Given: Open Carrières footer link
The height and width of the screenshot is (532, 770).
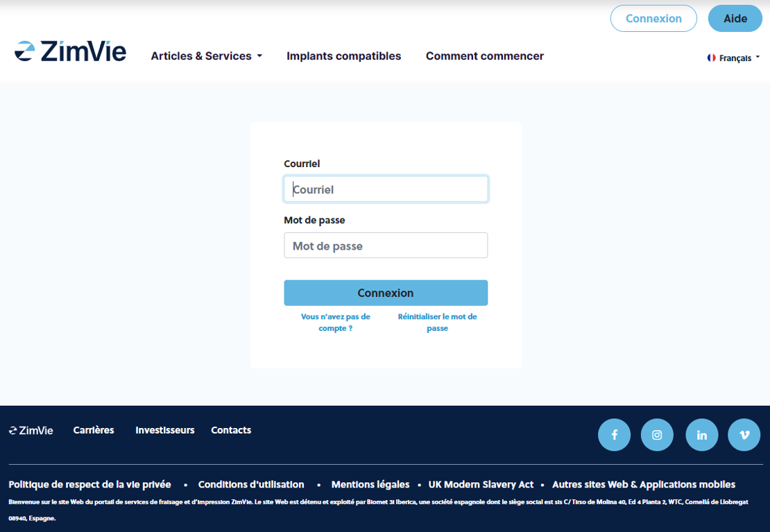Looking at the screenshot, I should (x=94, y=430).
